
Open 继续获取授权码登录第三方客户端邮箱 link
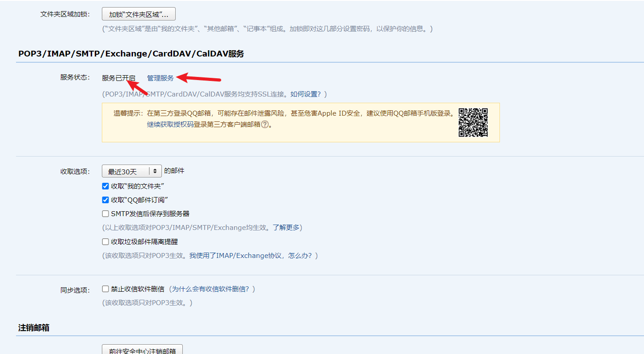(204, 125)
